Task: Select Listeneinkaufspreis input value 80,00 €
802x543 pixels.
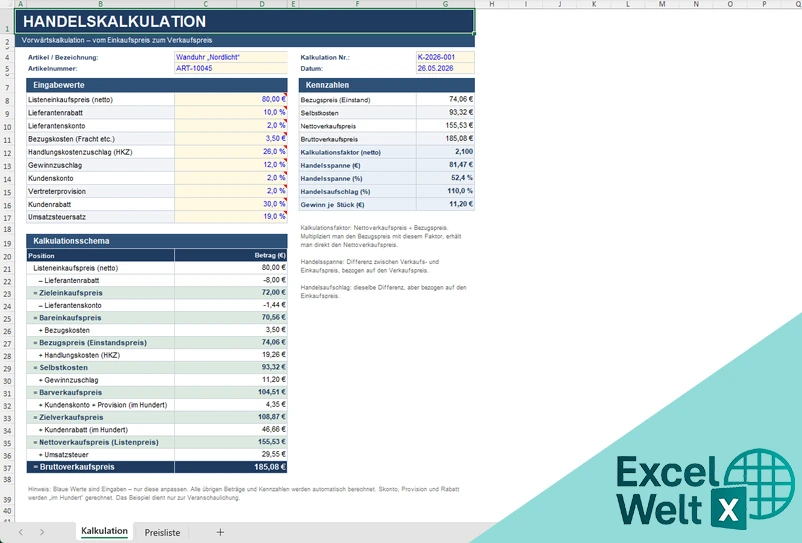Action: coord(231,99)
